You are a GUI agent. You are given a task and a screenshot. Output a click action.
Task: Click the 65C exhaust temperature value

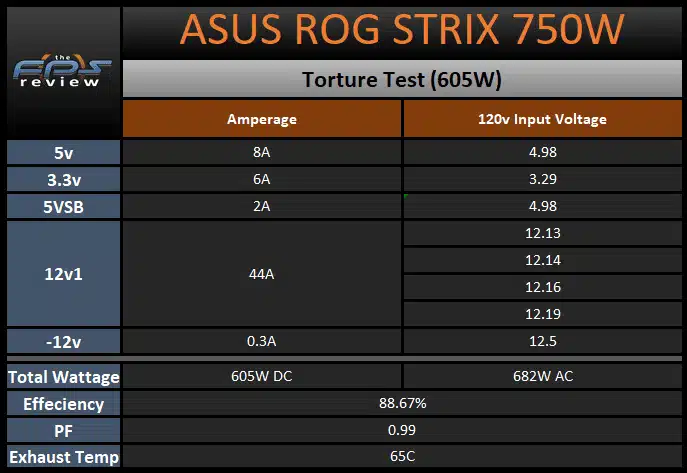(x=402, y=456)
